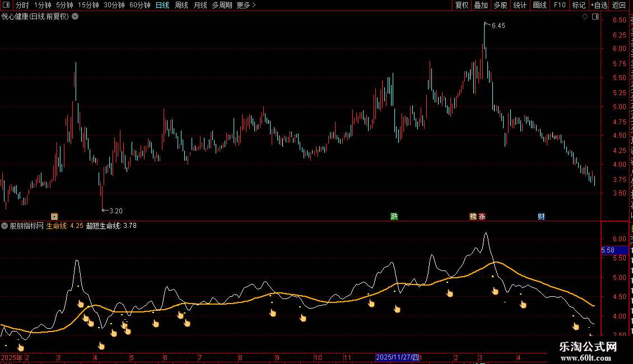
Task: Click the green 跌 marker
Action: (x=394, y=216)
